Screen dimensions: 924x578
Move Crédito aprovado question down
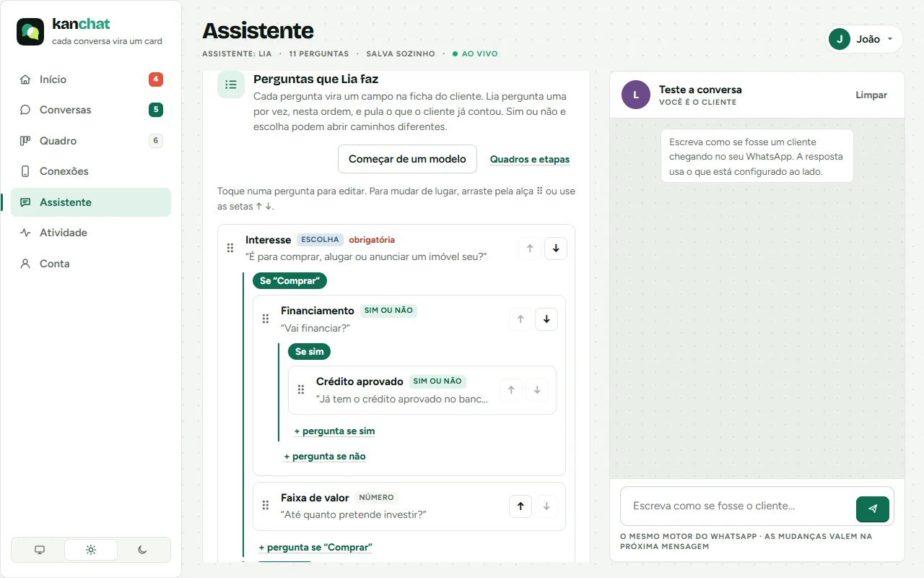coord(537,390)
